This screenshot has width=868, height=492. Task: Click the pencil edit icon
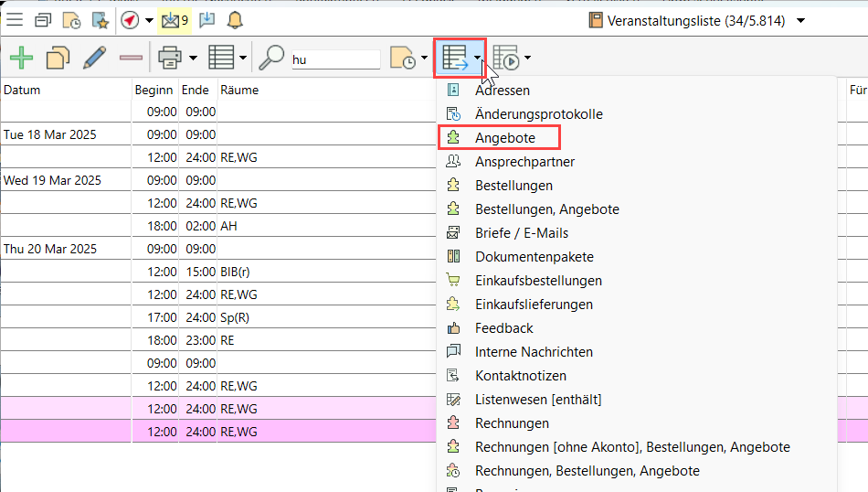(x=94, y=59)
